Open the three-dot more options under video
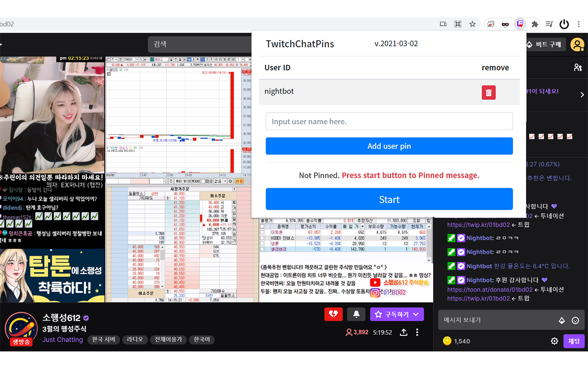 (x=417, y=332)
